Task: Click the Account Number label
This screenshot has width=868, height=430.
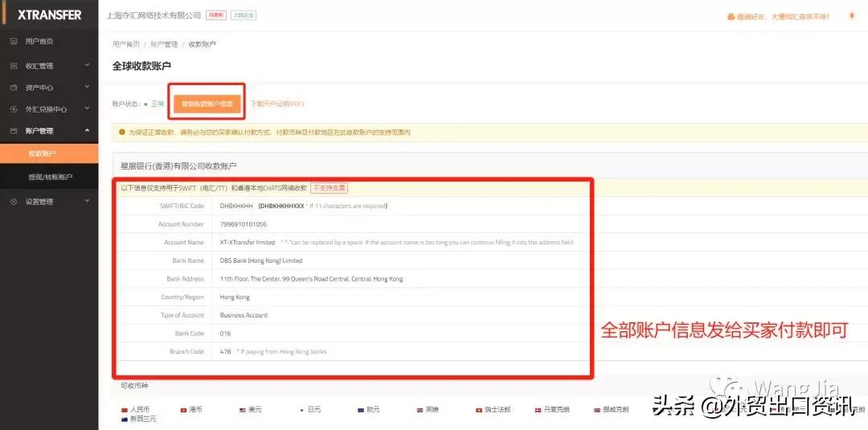Action: [x=181, y=224]
